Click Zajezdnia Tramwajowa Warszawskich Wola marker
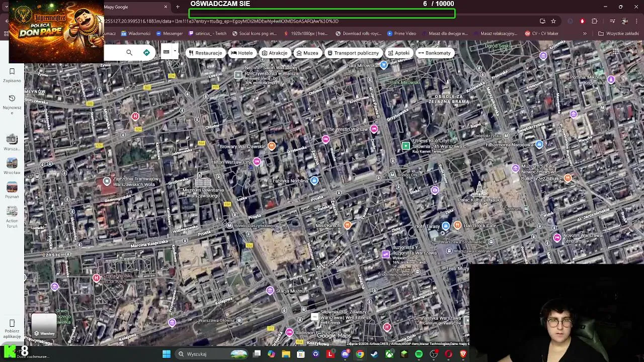This screenshot has width=644, height=362. click(107, 181)
